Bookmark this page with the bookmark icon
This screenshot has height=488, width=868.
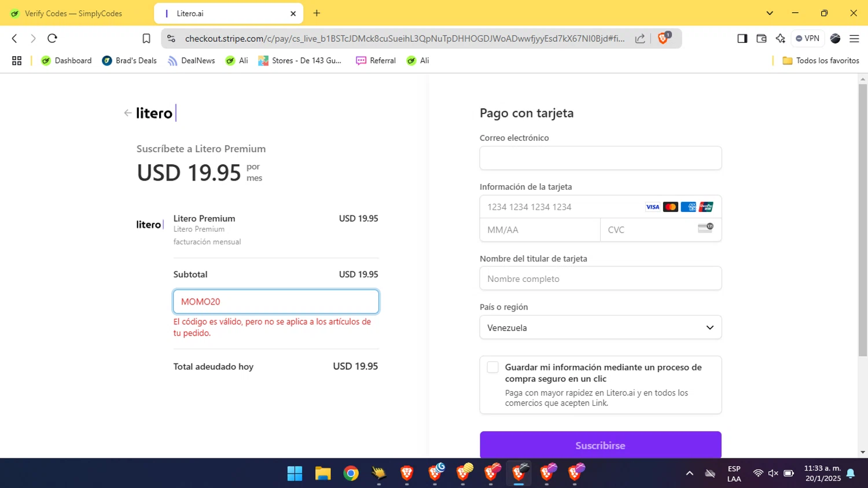[x=146, y=38]
